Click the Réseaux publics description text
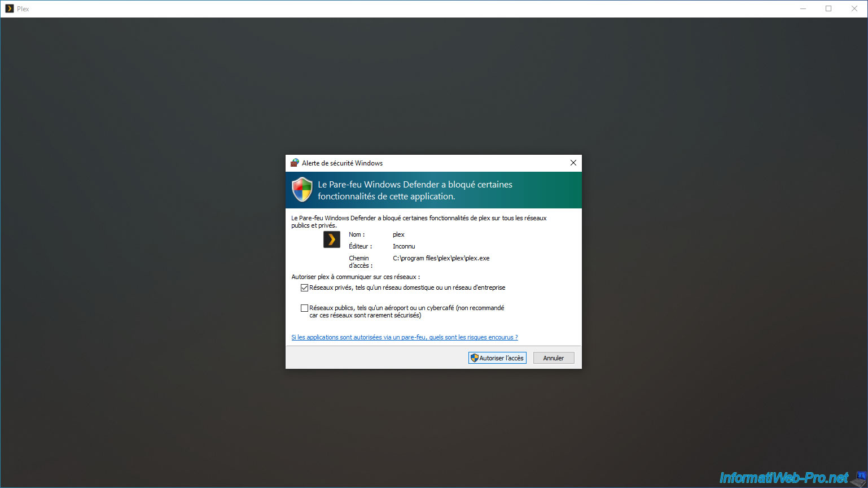This screenshot has width=868, height=488. click(x=406, y=312)
